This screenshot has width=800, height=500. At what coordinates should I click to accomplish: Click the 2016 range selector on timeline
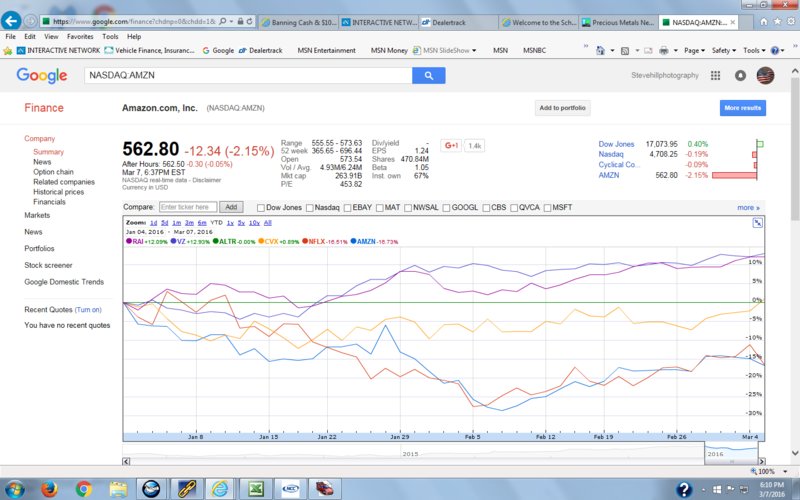coord(732,451)
